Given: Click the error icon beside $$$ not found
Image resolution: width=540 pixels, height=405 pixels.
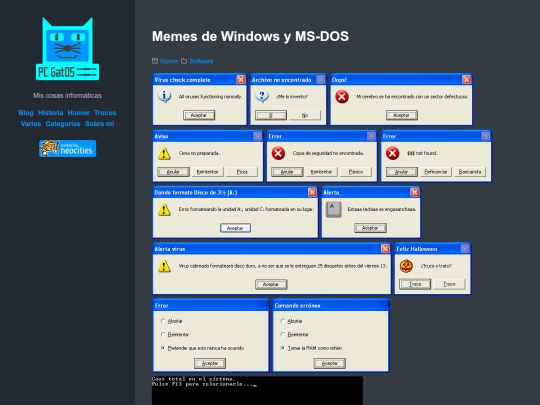Looking at the screenshot, I should [392, 153].
